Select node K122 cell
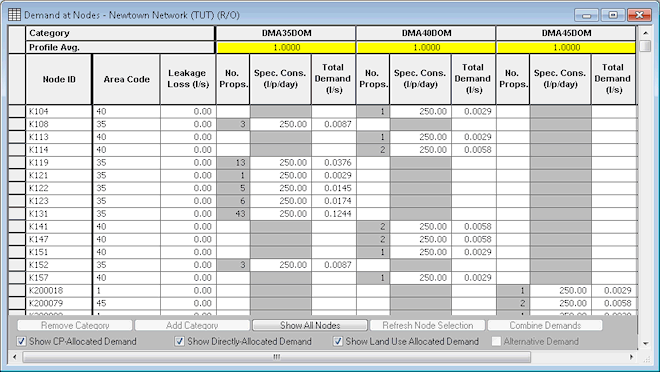 point(59,188)
